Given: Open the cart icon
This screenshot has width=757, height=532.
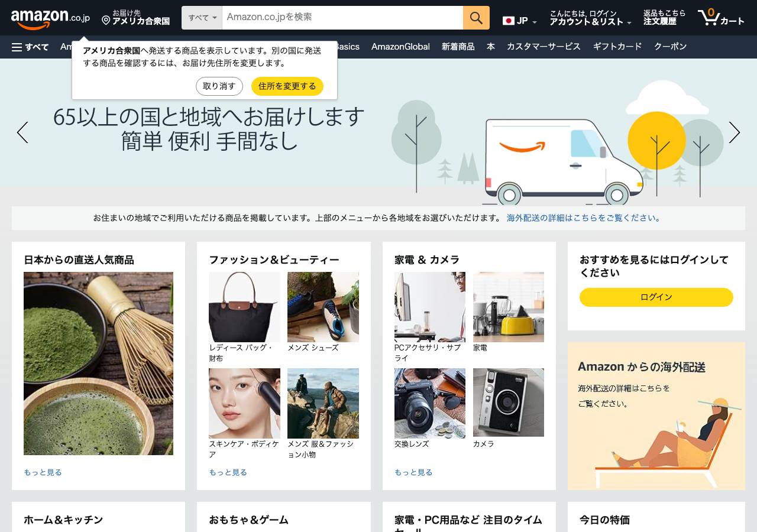Looking at the screenshot, I should pyautogui.click(x=721, y=18).
